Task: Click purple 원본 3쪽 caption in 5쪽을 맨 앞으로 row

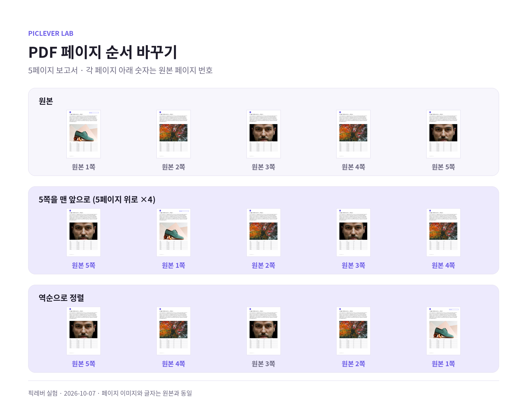Action: [x=353, y=265]
